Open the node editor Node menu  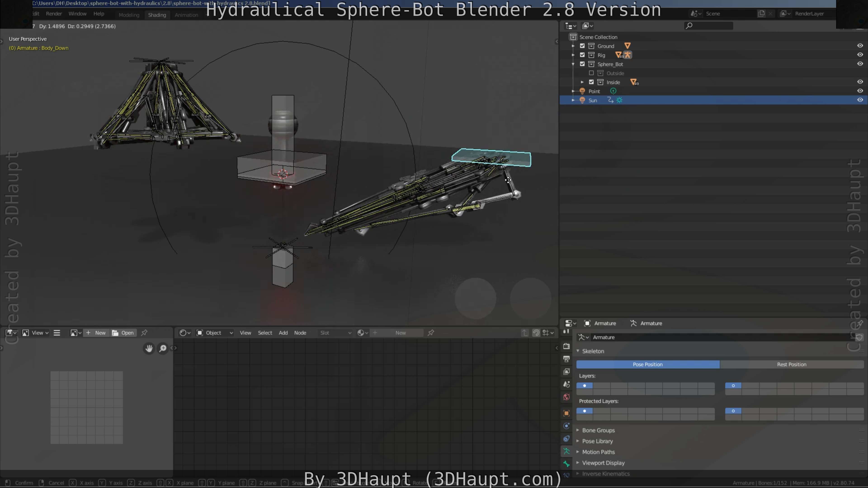coord(300,333)
